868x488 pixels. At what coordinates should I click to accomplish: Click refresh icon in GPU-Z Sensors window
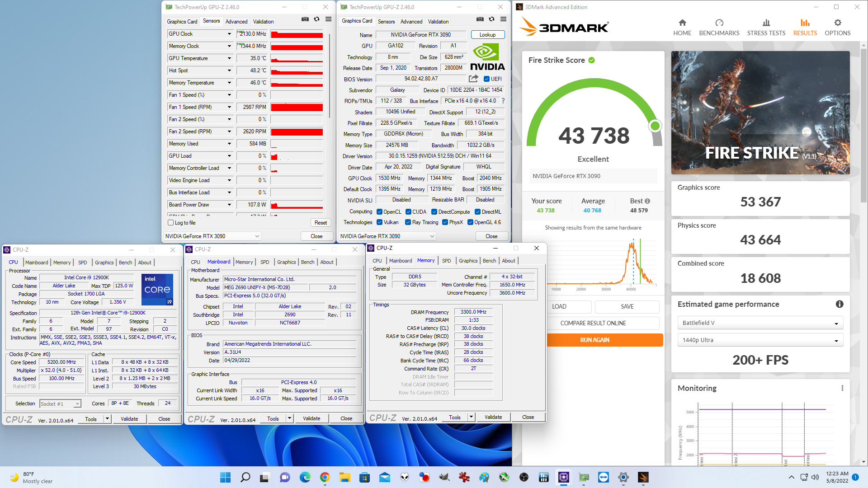tap(316, 19)
